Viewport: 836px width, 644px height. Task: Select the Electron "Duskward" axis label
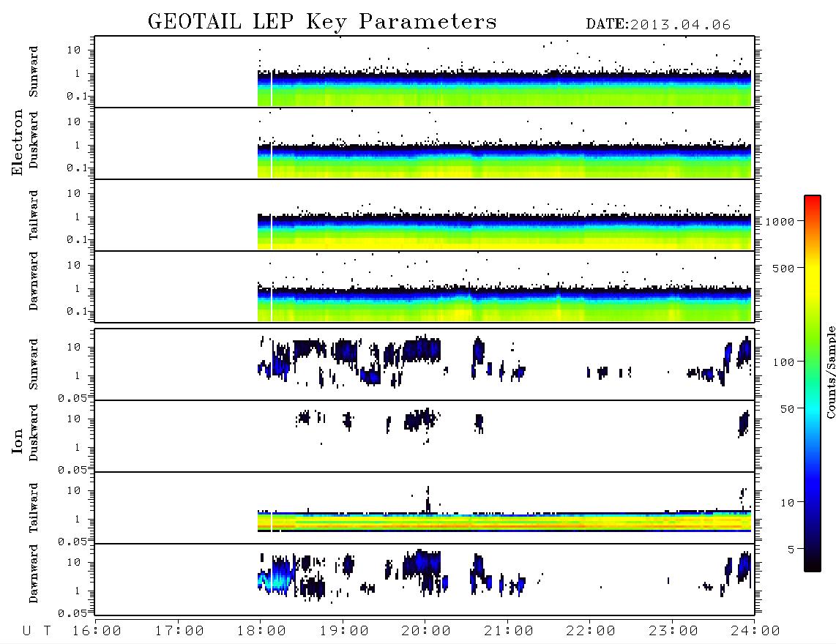point(34,140)
